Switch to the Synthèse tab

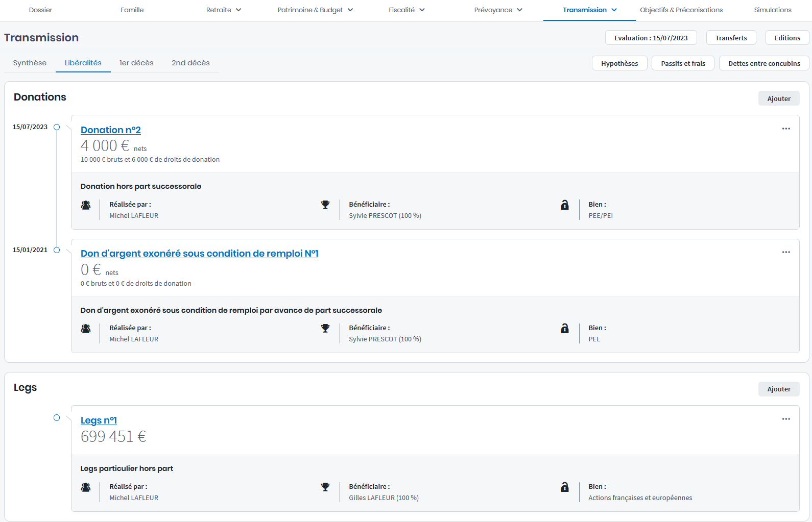pos(30,63)
